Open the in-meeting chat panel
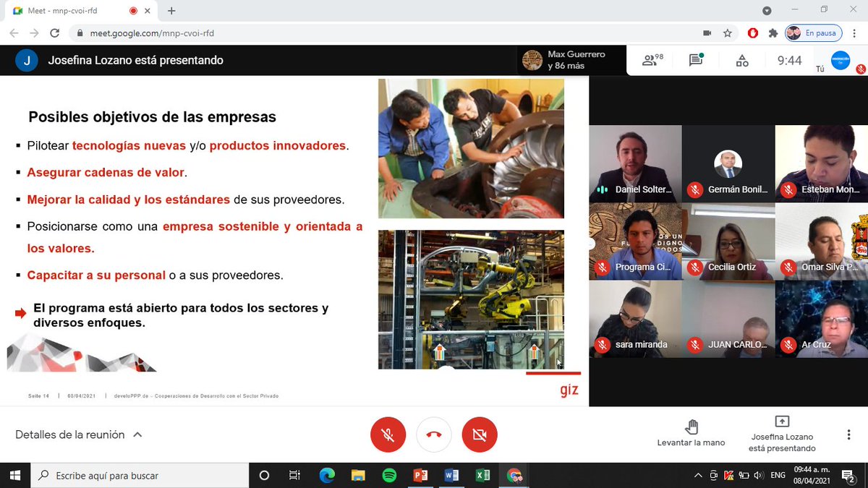The width and height of the screenshot is (868, 488). [x=695, y=60]
